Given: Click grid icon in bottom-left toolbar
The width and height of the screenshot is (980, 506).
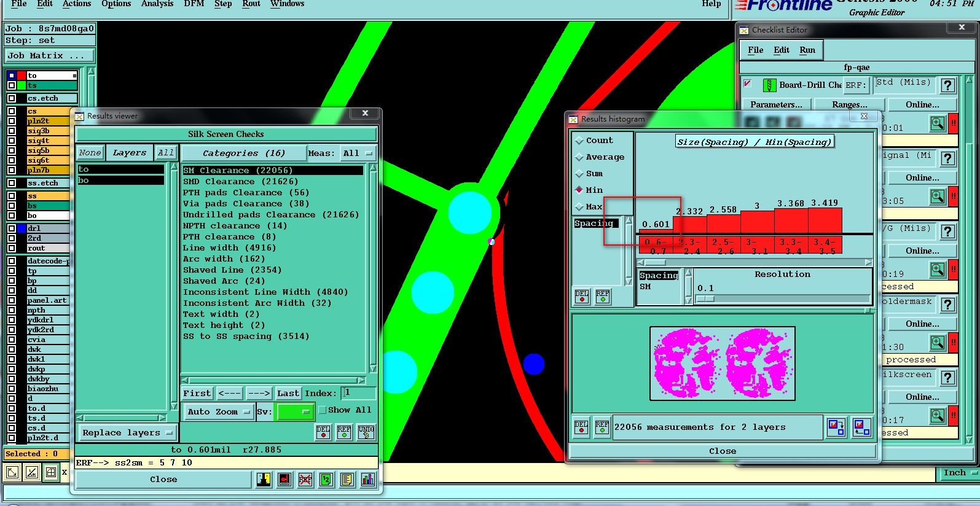Looking at the screenshot, I should pos(51,472).
